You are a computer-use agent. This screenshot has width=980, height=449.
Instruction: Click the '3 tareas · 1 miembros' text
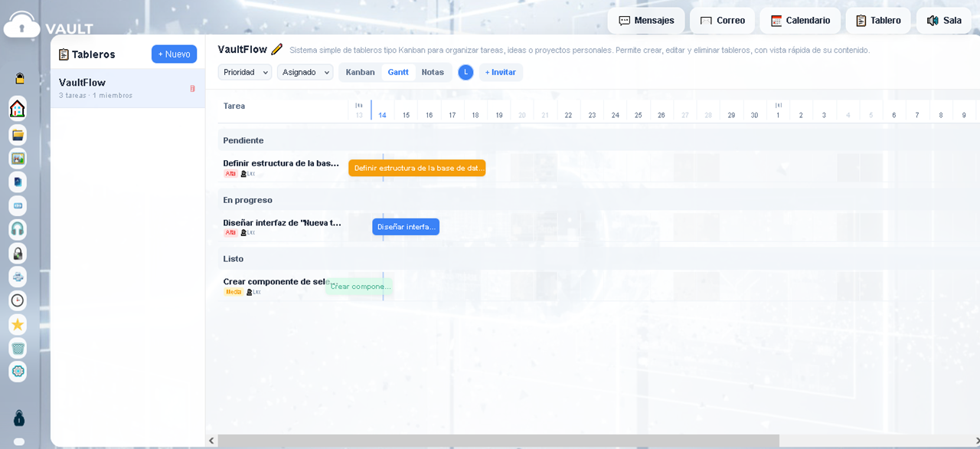(96, 96)
